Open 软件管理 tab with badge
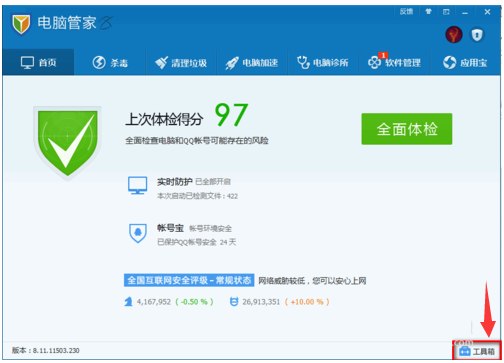This screenshot has width=504, height=363. (x=394, y=62)
